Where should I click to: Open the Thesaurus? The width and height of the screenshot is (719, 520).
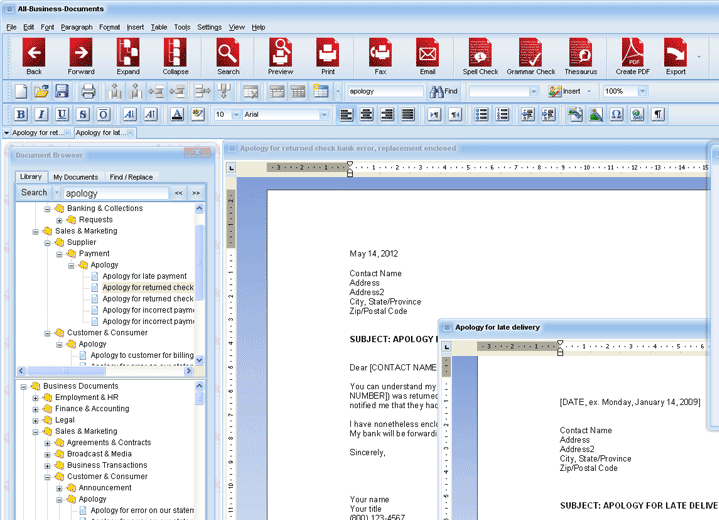click(581, 57)
